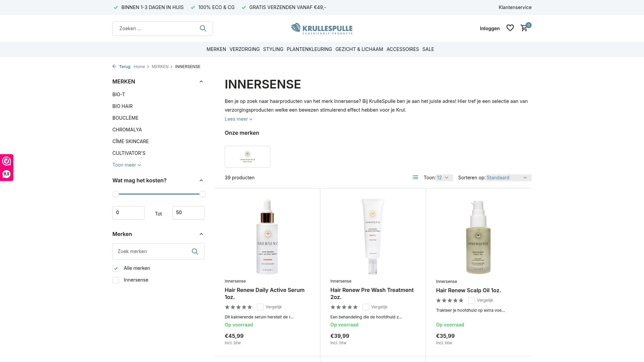
Task: Open Hair Renew Scalp Oil product image
Action: click(x=478, y=237)
